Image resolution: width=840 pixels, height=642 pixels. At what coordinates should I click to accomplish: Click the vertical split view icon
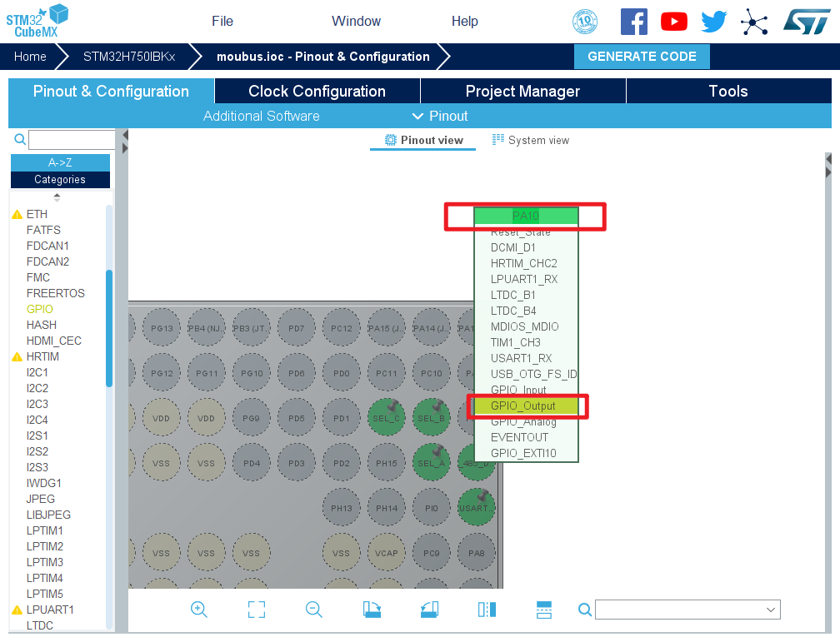click(x=487, y=610)
